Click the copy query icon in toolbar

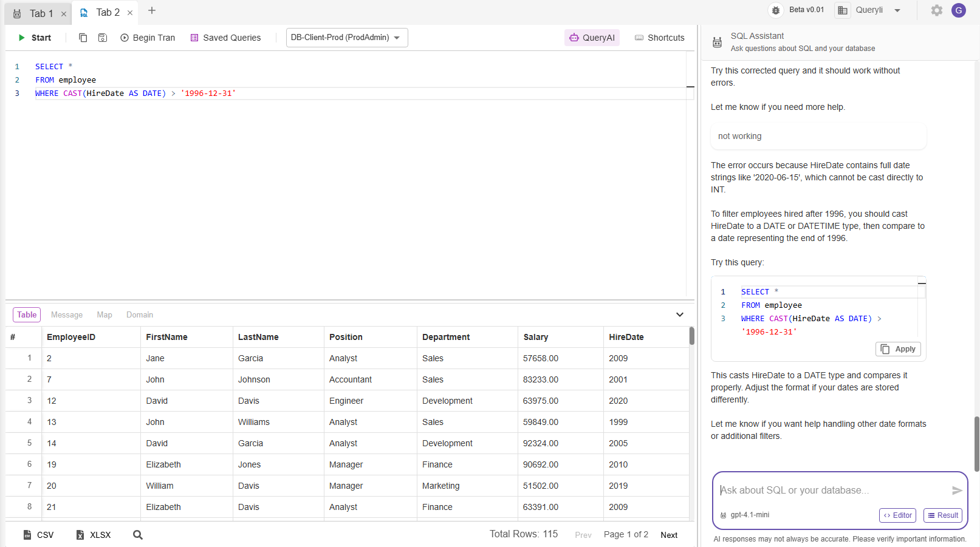[x=83, y=38]
